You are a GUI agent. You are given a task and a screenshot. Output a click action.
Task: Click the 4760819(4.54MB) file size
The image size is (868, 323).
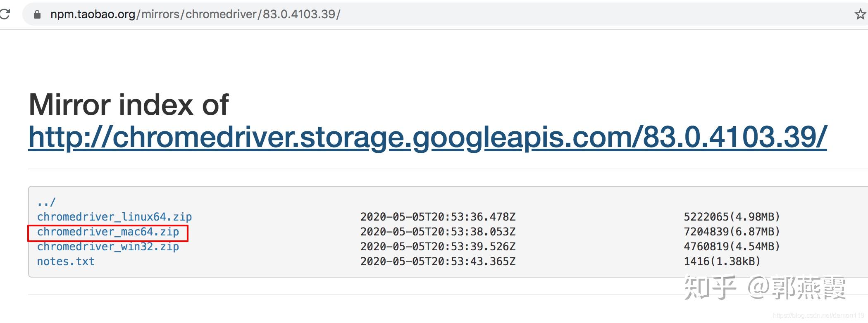pos(732,247)
